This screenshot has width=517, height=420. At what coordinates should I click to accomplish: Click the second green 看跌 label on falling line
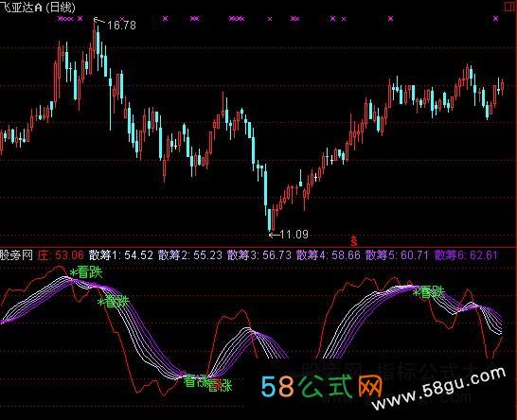[114, 301]
